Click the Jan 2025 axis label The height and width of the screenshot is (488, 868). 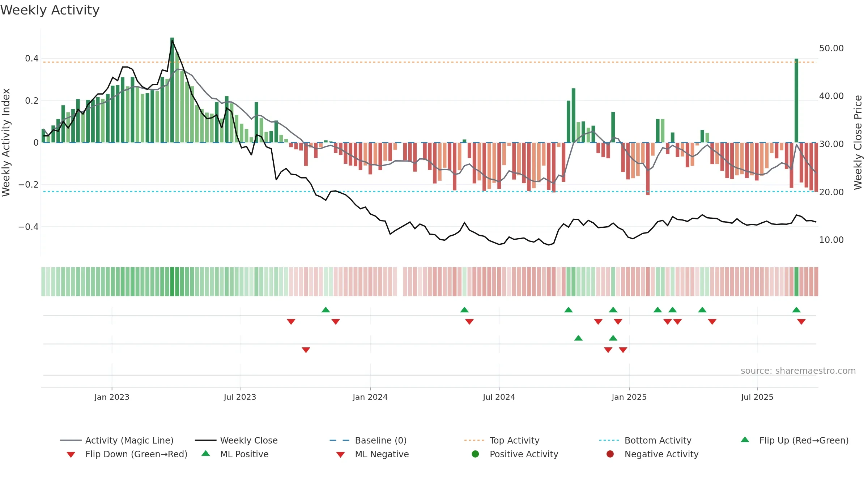629,397
